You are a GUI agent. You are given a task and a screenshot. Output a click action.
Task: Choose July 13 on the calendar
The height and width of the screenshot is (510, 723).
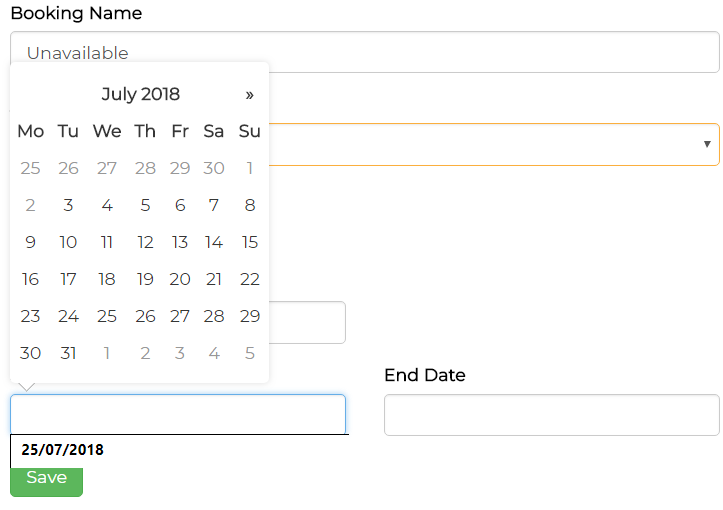pyautogui.click(x=180, y=242)
